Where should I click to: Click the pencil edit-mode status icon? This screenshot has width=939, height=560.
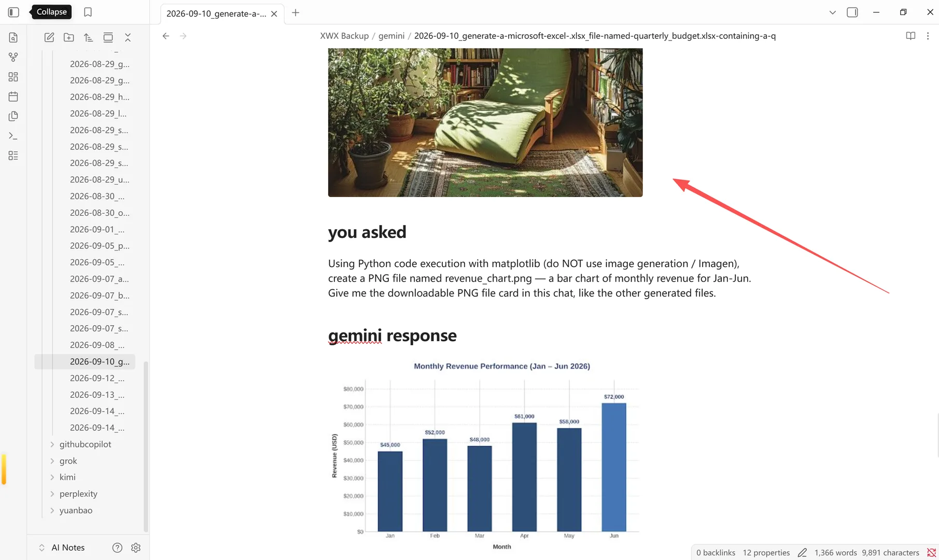pyautogui.click(x=802, y=553)
